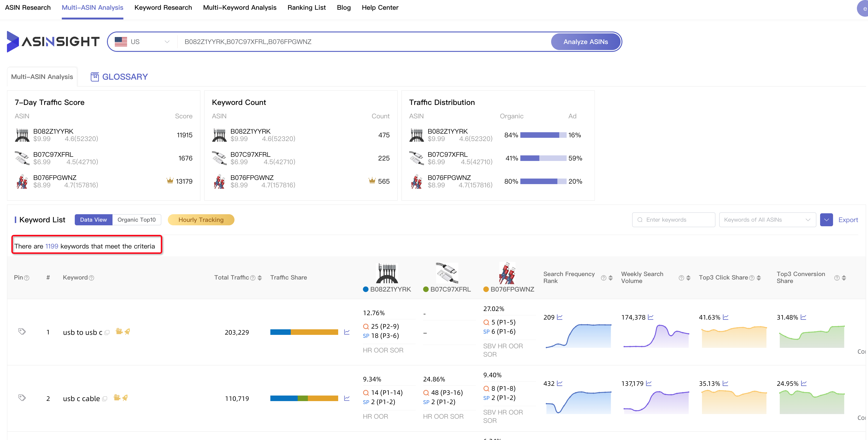Switch to Organic Top10 view

(137, 220)
